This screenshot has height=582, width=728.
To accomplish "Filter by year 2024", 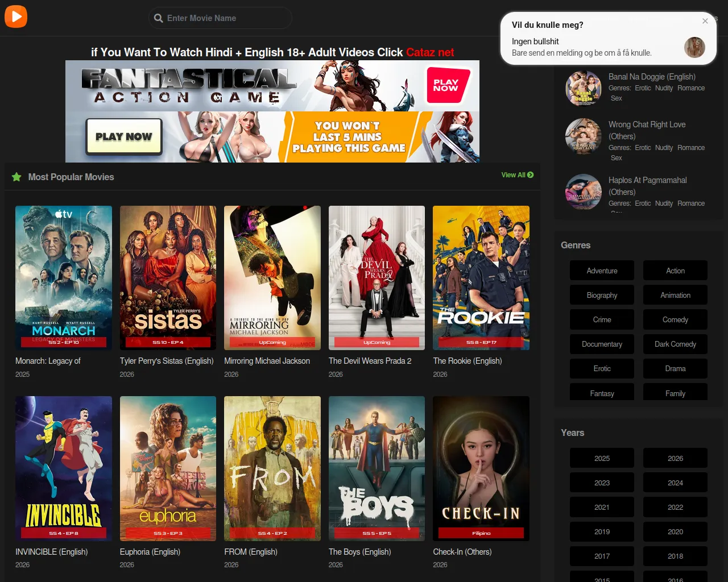I will coord(675,483).
